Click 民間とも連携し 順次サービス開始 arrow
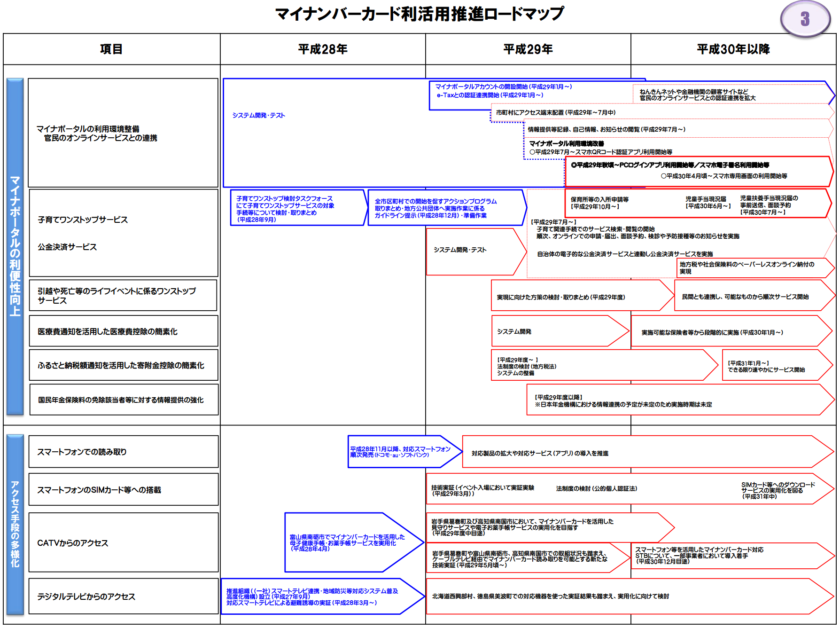 point(754,295)
